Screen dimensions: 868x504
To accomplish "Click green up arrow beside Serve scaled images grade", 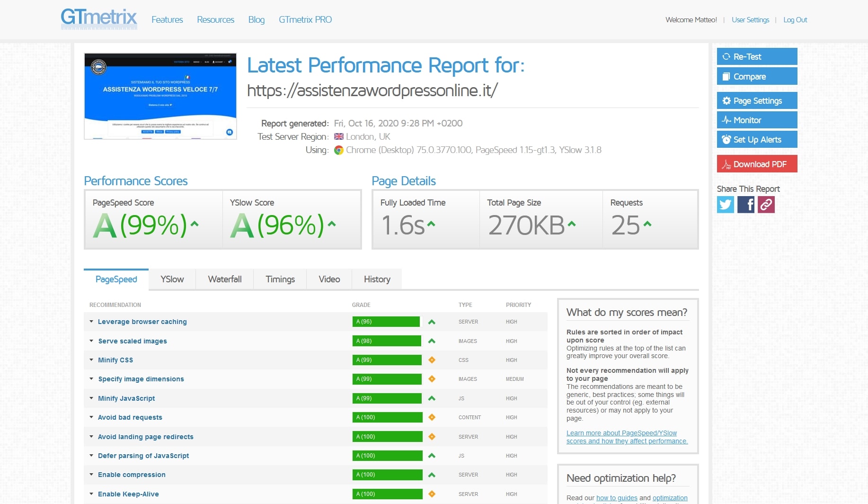I will pos(432,341).
